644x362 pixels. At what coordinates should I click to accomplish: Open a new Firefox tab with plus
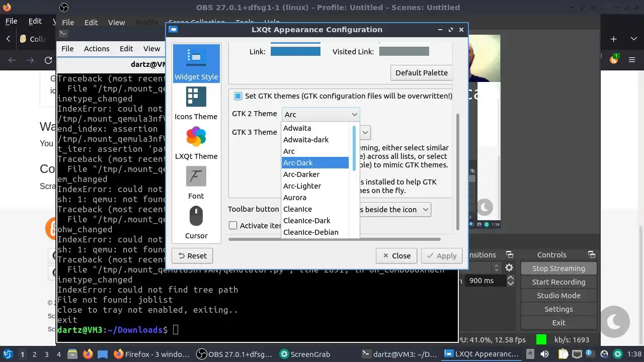[613, 39]
